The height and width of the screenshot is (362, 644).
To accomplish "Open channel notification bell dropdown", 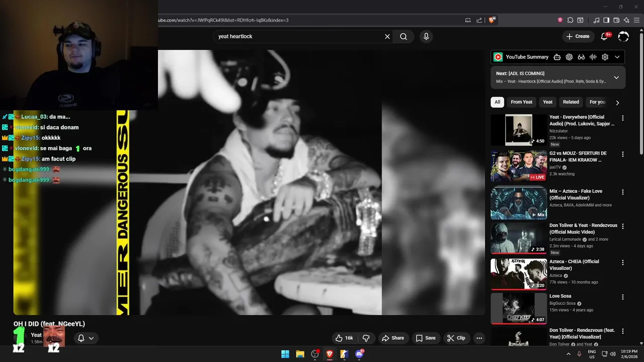I will pyautogui.click(x=86, y=338).
